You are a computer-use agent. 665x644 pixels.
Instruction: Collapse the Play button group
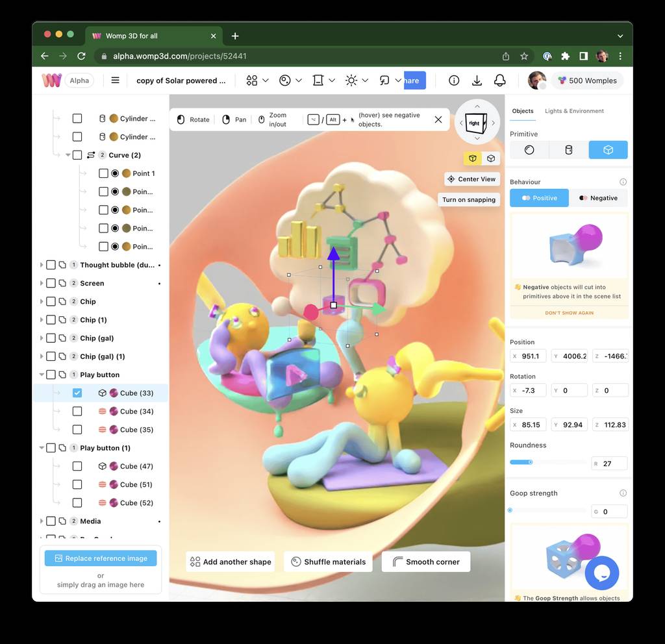coord(42,375)
